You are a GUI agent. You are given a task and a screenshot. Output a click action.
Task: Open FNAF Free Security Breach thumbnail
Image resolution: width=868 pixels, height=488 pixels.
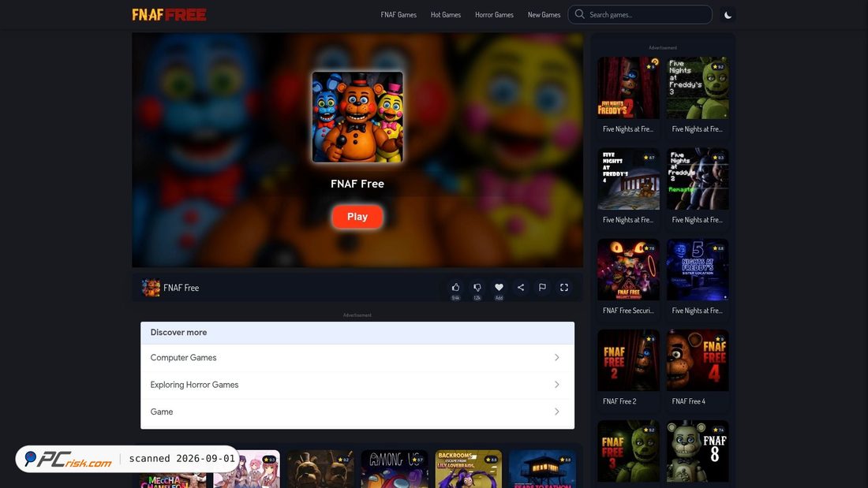[628, 270]
